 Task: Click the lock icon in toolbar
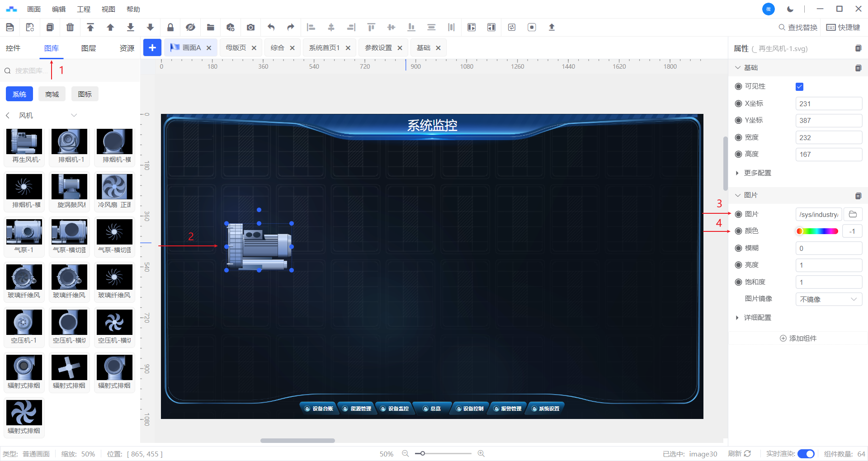click(170, 28)
